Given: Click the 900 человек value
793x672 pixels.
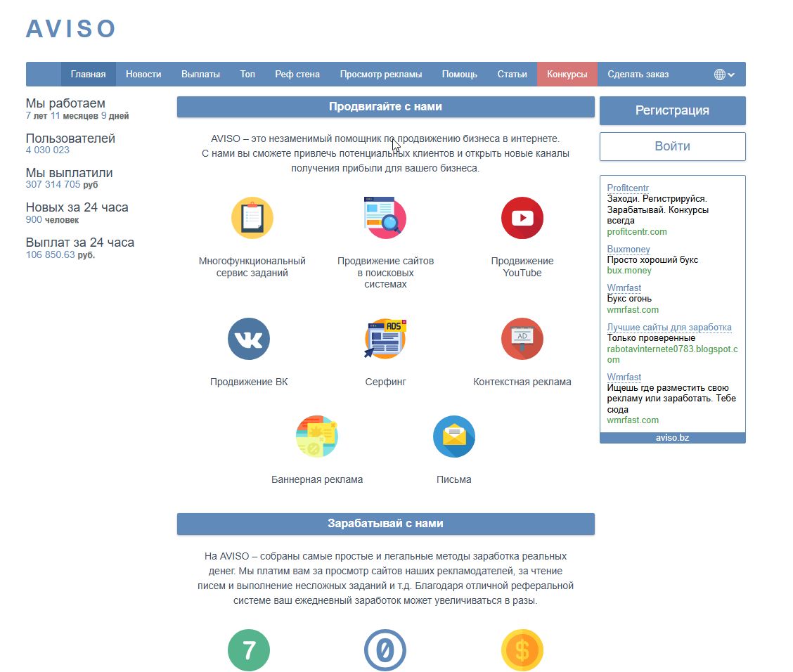Looking at the screenshot, I should 52,220.
